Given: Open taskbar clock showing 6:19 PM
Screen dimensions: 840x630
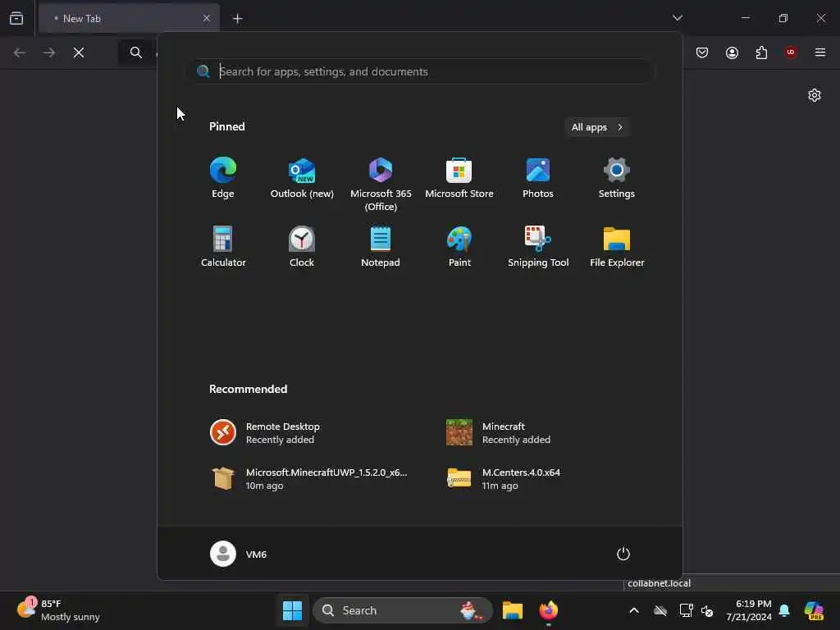Looking at the screenshot, I should pyautogui.click(x=749, y=610).
